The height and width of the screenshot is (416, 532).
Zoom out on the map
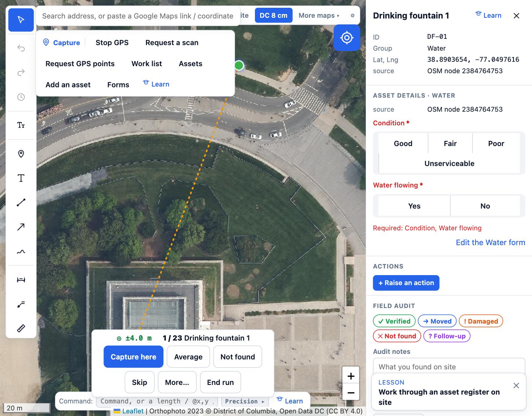point(351,393)
